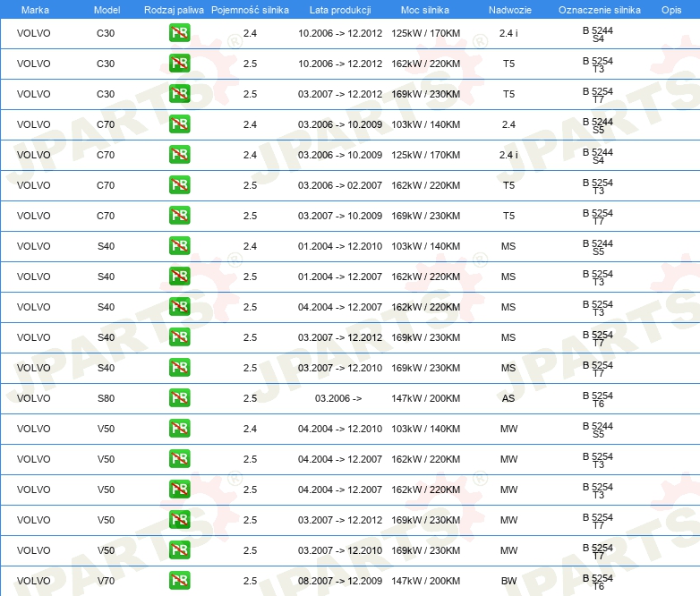Viewport: 700px width, 596px height.
Task: Click the fuel icon in the S40 01.2004 -> 12.2007 row
Action: click(x=179, y=277)
